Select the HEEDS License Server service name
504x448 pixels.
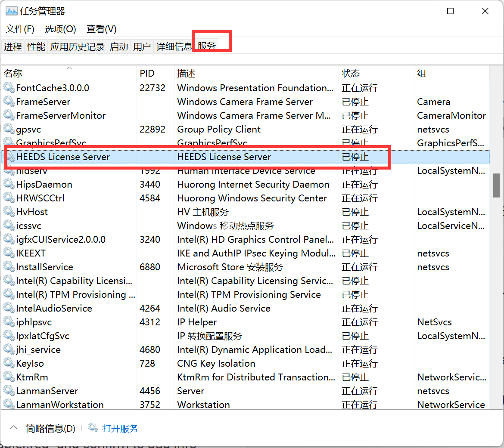pos(63,157)
